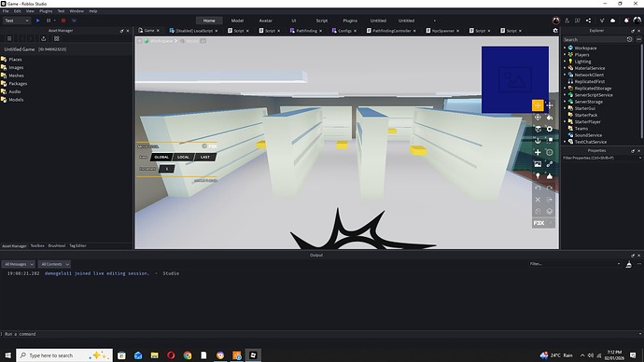Select the F3X Move tool highlighted in orange
644x362 pixels.
point(538,105)
